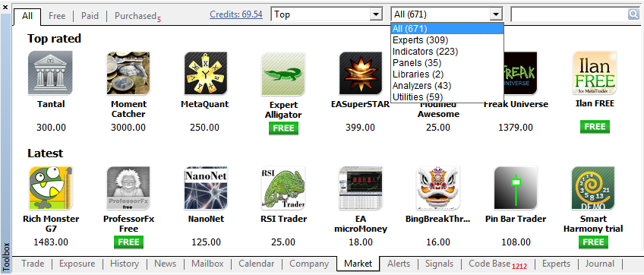Click the Rich Monster G7 price 1483.00

coord(51,242)
